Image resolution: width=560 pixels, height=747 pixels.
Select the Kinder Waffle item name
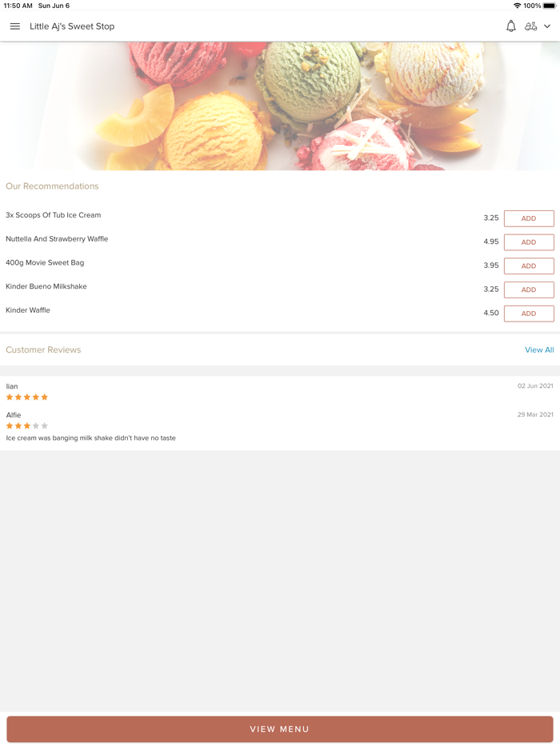pos(28,310)
